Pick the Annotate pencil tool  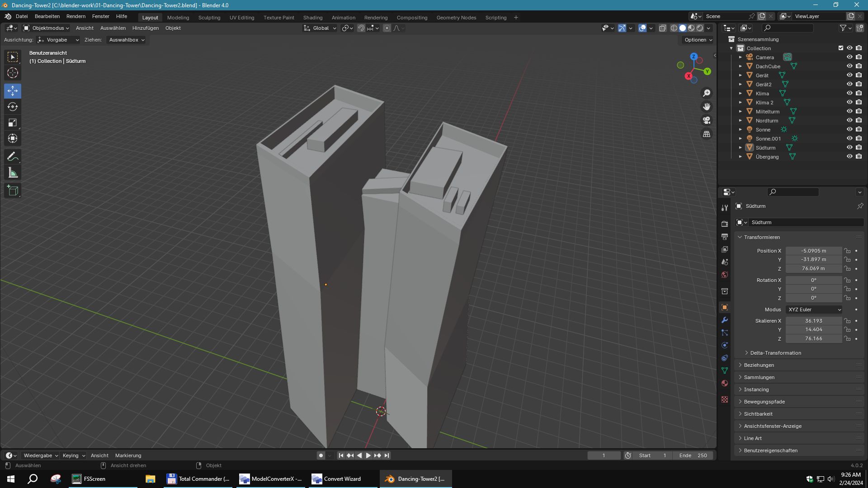tap(13, 157)
